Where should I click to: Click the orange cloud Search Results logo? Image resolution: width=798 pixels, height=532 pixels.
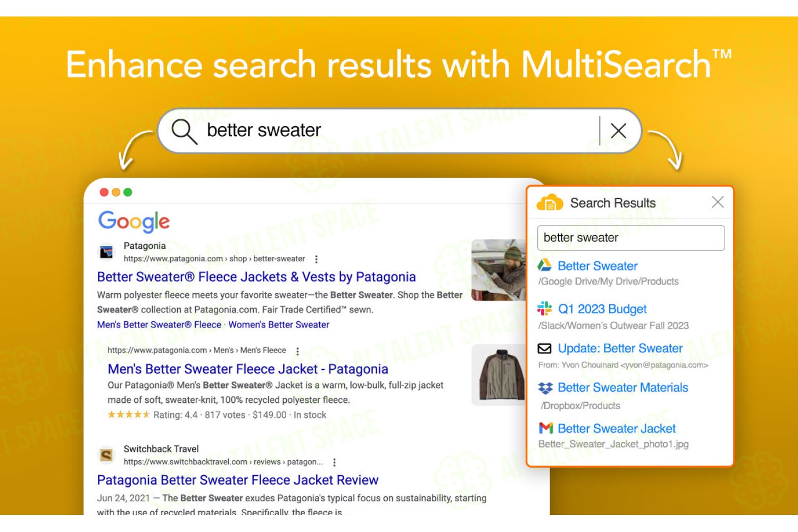pyautogui.click(x=550, y=203)
